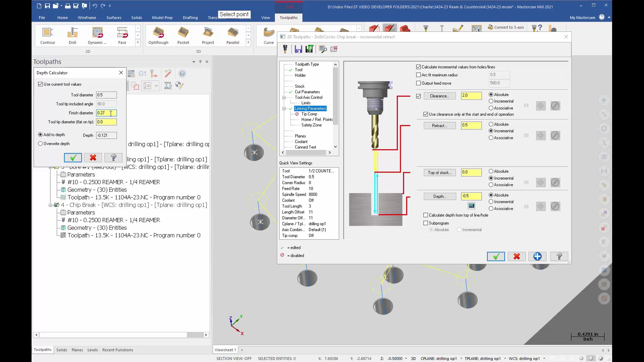Click the Depth Calculator confirm button

(x=72, y=158)
